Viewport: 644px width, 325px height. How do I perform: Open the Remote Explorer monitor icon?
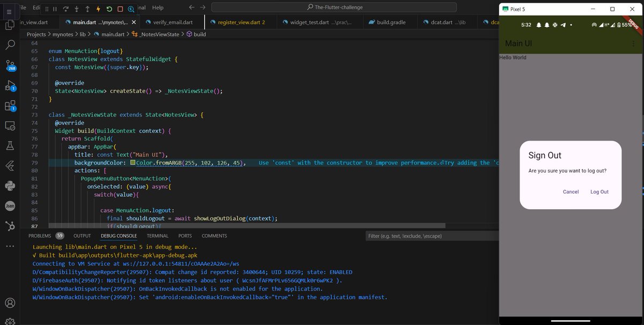coord(10,125)
